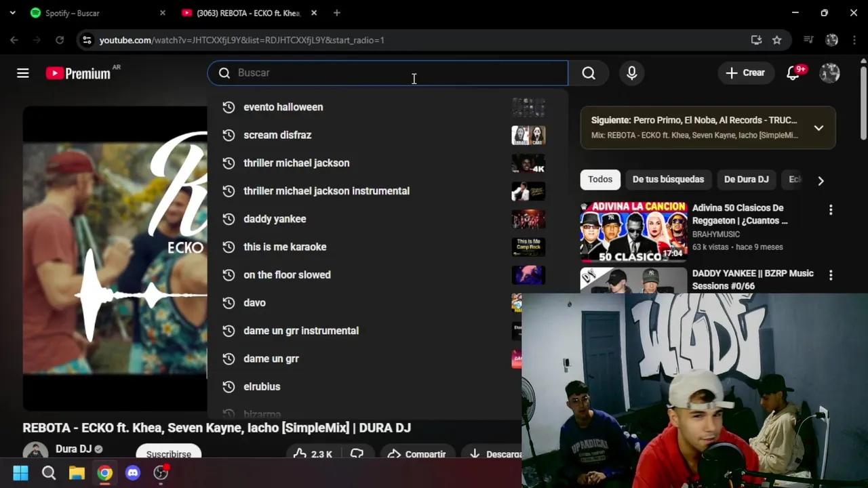Click the address bar URL
This screenshot has height=488, width=868.
pos(242,40)
